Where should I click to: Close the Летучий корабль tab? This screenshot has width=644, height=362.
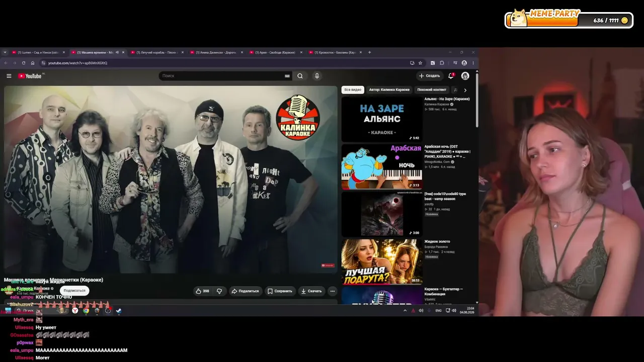coord(183,52)
